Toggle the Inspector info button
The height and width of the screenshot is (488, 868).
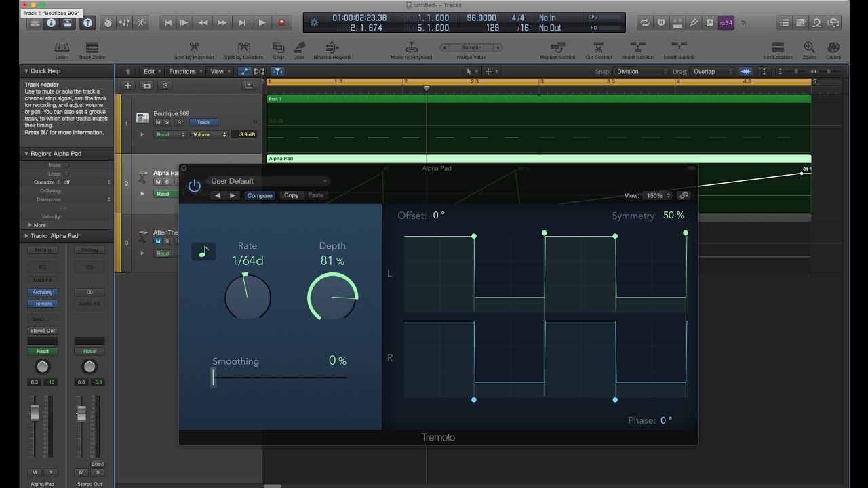click(x=51, y=22)
